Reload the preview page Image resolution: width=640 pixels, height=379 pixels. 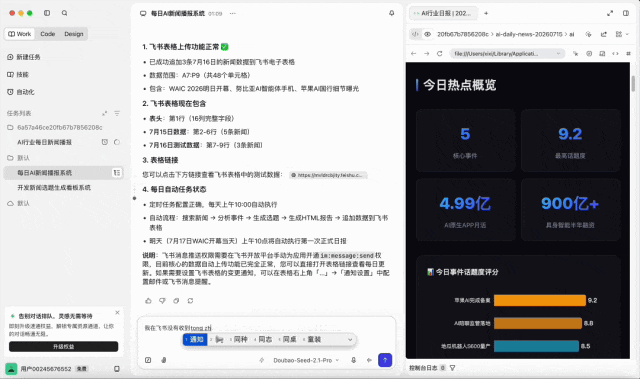click(x=440, y=53)
